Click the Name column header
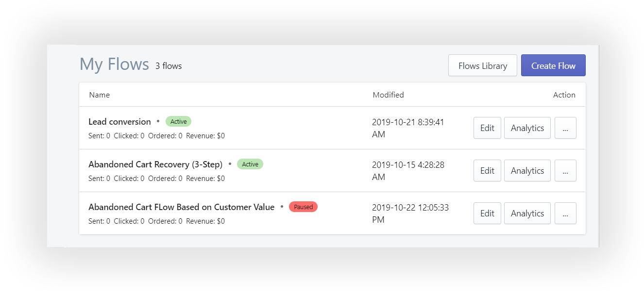Image resolution: width=644 pixels, height=294 pixels. (x=100, y=95)
